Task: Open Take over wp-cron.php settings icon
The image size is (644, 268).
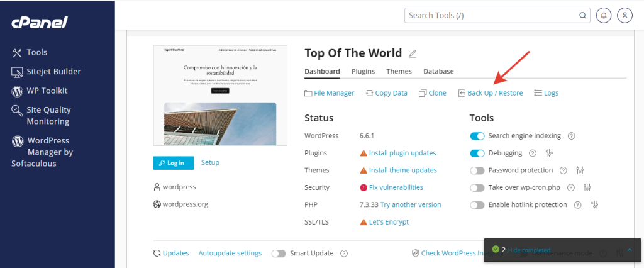Action: pos(587,187)
